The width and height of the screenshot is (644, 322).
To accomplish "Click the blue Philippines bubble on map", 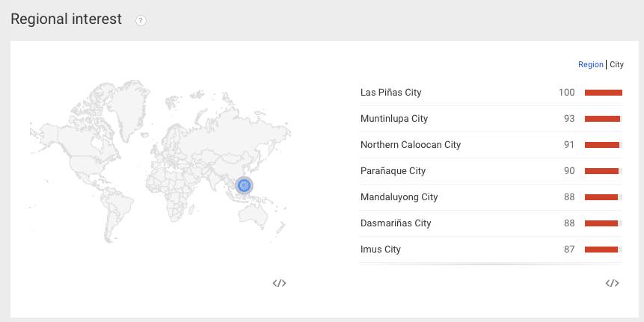I will coord(243,185).
